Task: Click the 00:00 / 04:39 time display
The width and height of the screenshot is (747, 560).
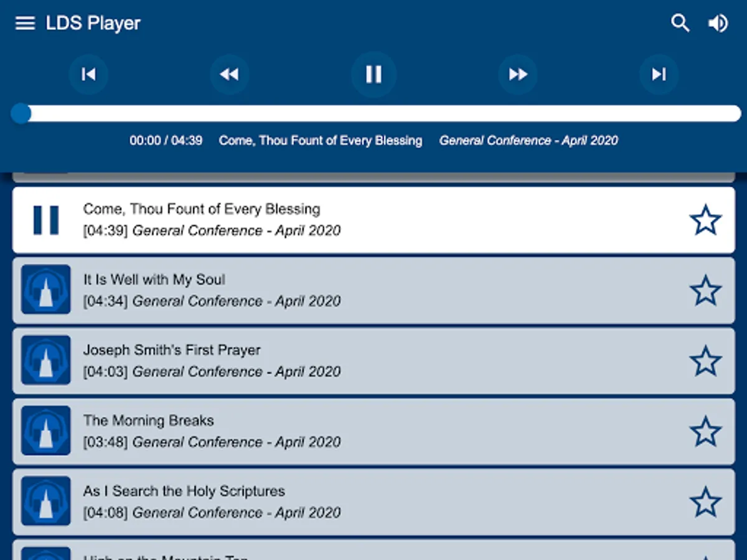Action: coord(166,141)
